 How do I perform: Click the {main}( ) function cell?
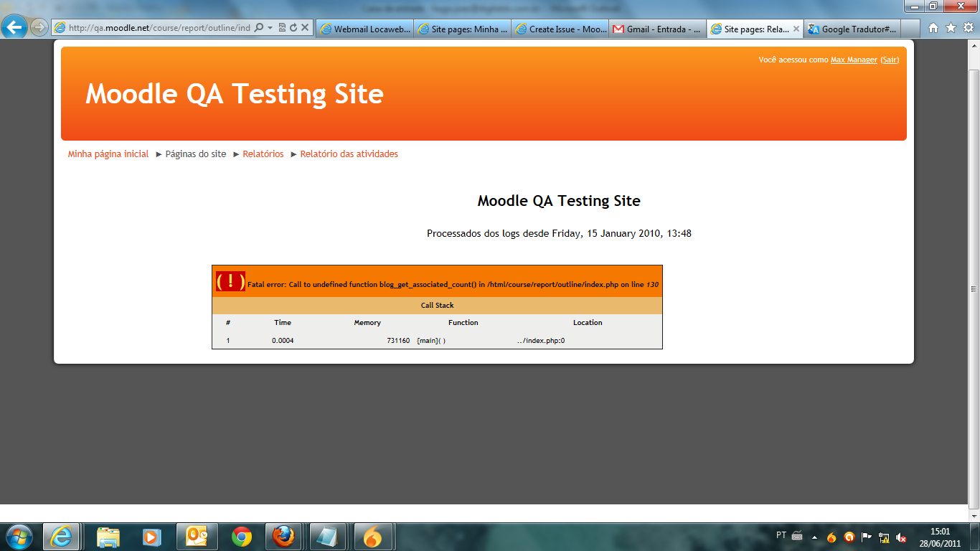click(431, 341)
